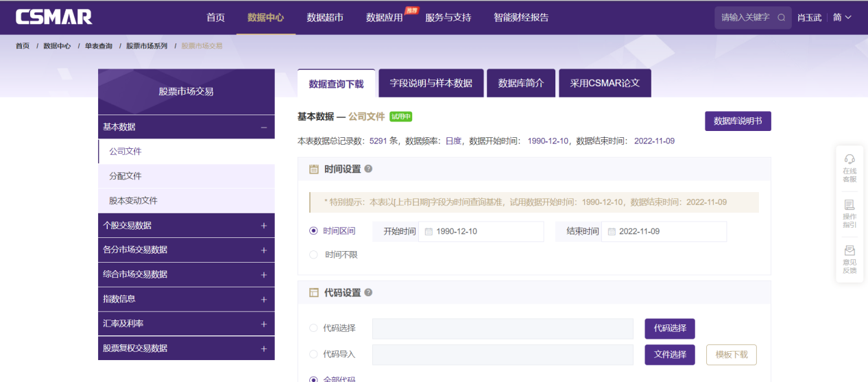Click the 代码设置 section table icon
Screen dimensions: 868x382
pyautogui.click(x=314, y=292)
